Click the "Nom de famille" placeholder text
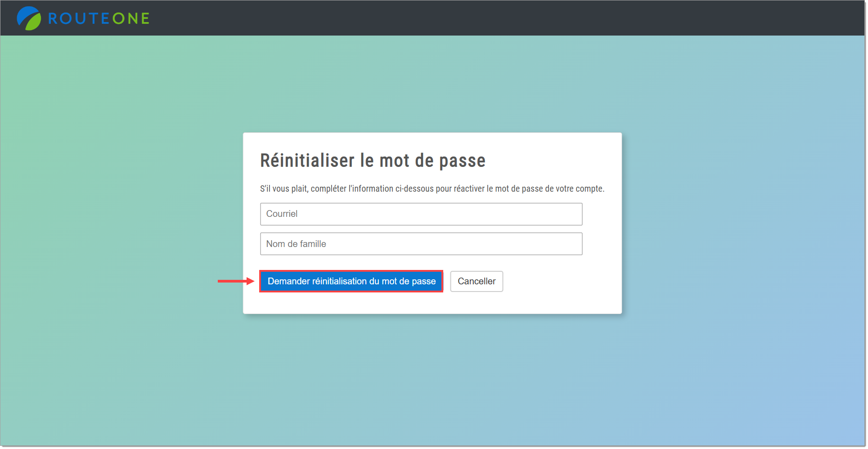This screenshot has height=449, width=868. coord(296,244)
